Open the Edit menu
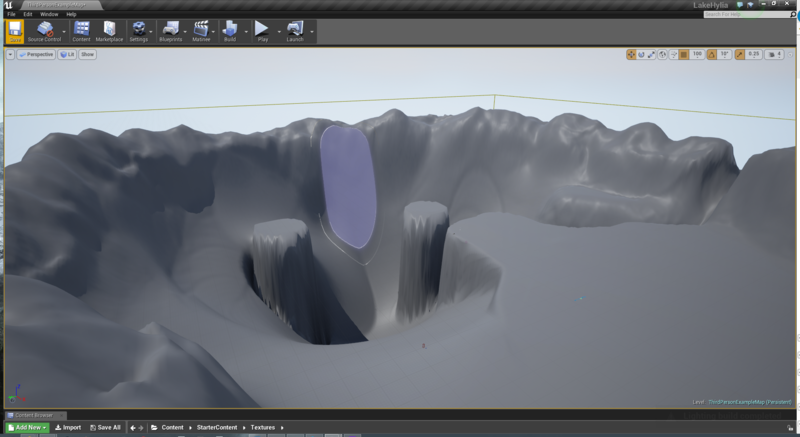 (28, 14)
